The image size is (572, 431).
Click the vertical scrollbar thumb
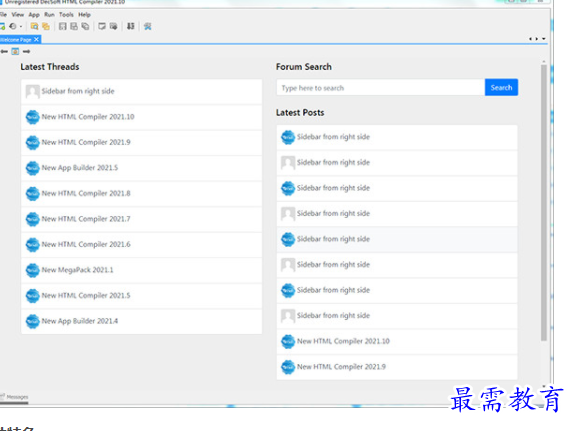pos(544,203)
